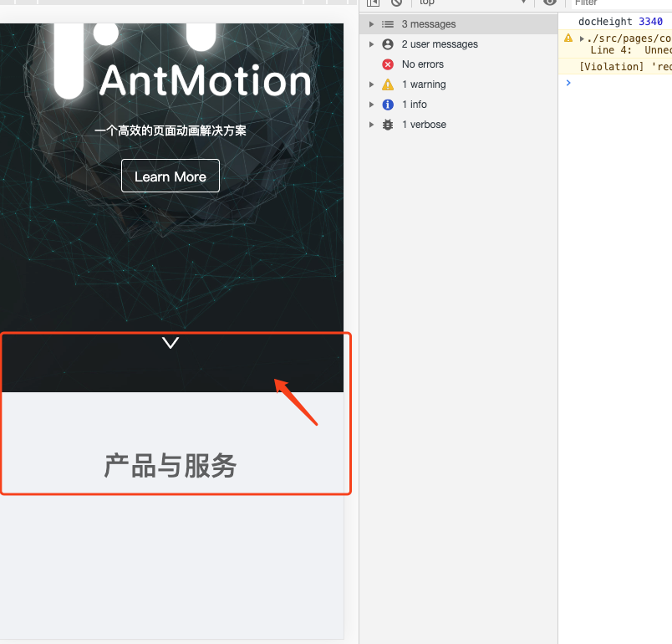
Task: Click the yellow warning triangle icon
Action: (388, 84)
